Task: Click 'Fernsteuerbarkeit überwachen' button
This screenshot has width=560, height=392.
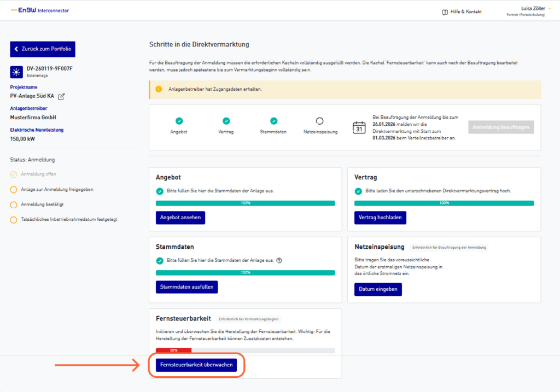Action: [x=196, y=365]
